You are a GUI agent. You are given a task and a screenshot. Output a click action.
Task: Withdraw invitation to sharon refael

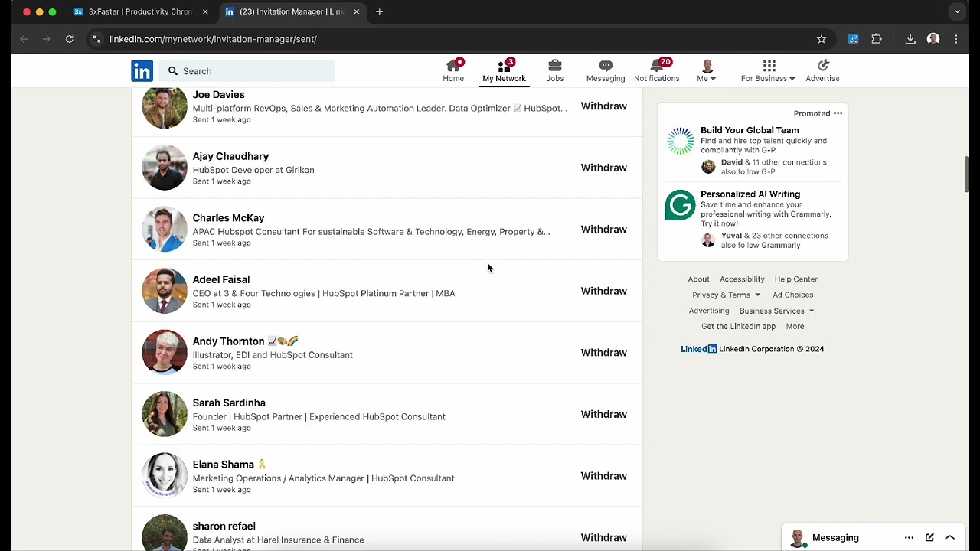coord(603,538)
